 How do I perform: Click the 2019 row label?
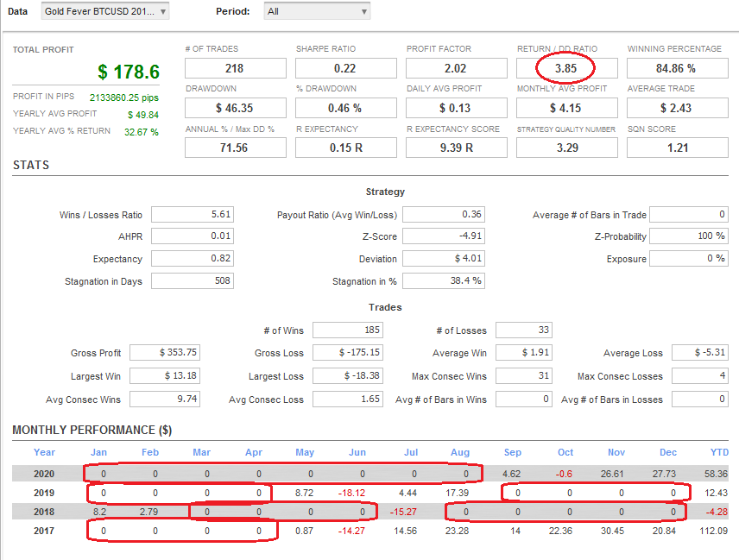(44, 493)
